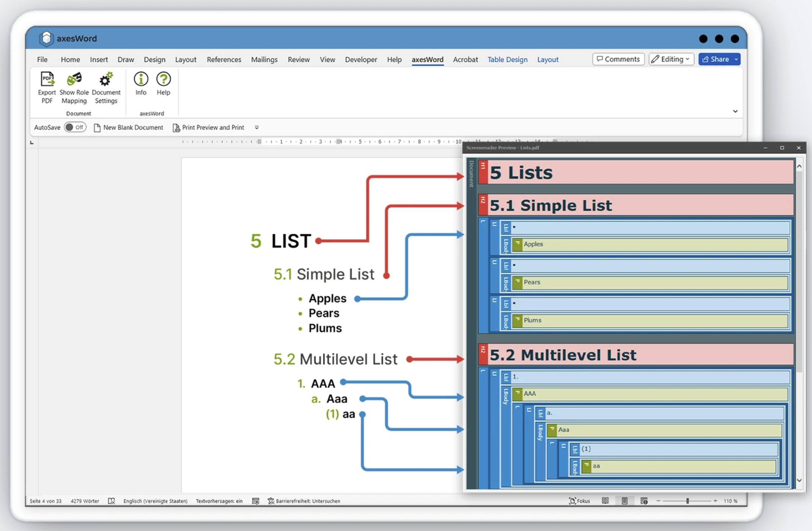Click the Seite 4 von 33 page indicator
The width and height of the screenshot is (812, 531).
point(46,501)
